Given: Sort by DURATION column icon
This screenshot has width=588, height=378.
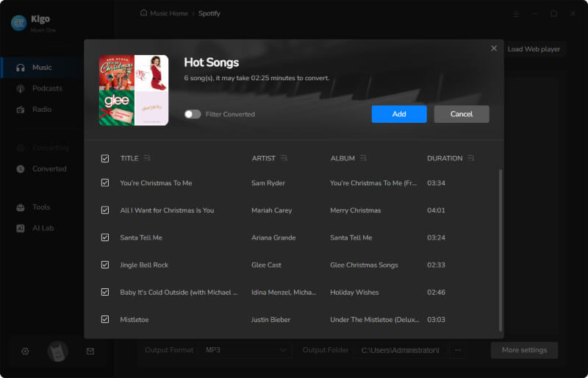Looking at the screenshot, I should 471,158.
